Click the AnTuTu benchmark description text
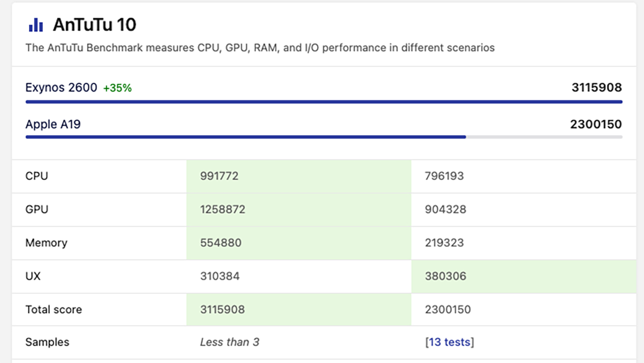Viewport: 644px width, 363px height. [260, 48]
